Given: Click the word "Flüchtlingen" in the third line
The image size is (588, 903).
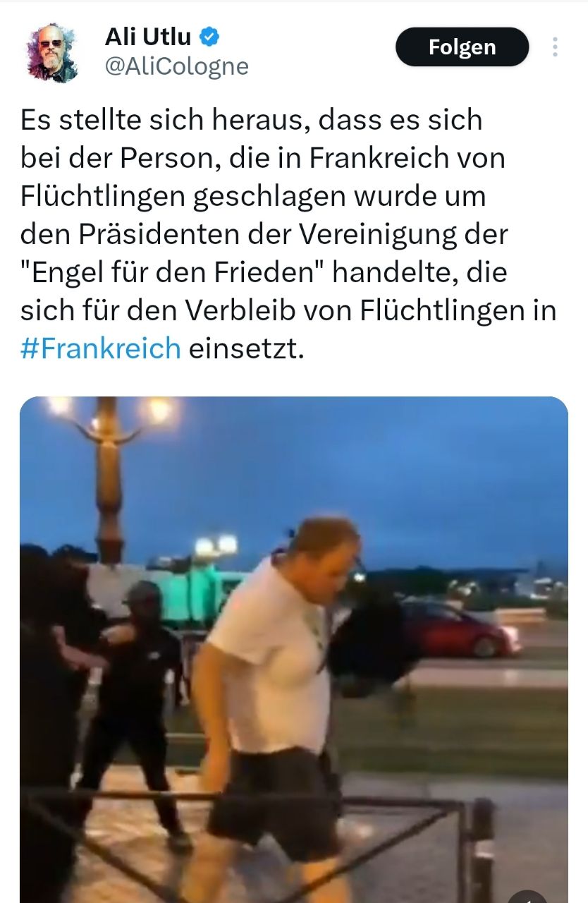Looking at the screenshot, I should [102, 196].
